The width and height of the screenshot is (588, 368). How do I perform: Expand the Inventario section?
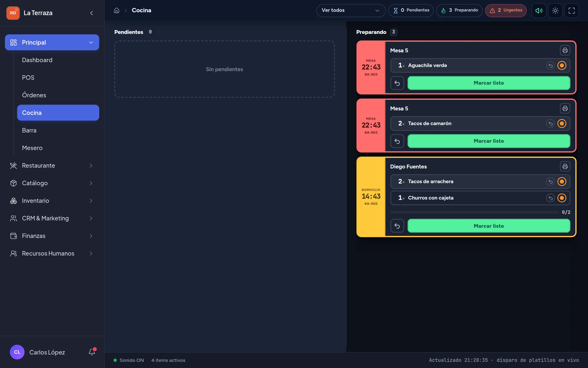[x=52, y=201]
